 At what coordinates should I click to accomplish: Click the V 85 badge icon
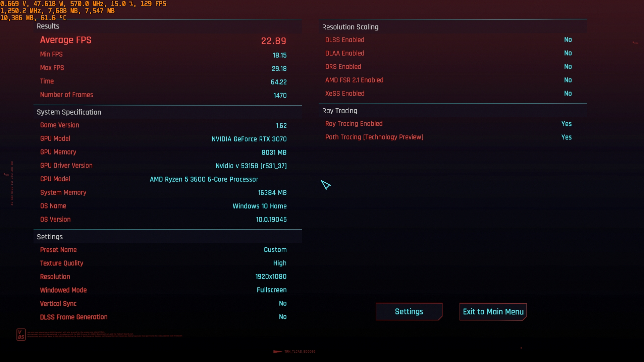tap(21, 335)
